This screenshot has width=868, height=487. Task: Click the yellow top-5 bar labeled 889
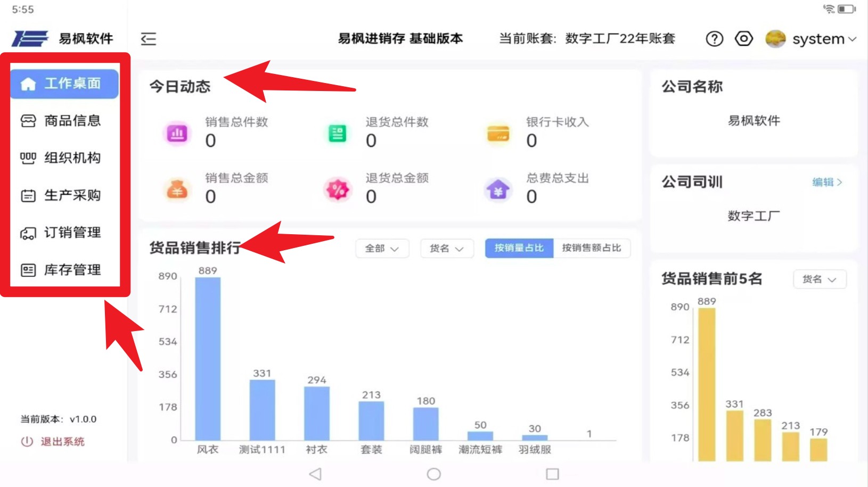[x=707, y=384]
